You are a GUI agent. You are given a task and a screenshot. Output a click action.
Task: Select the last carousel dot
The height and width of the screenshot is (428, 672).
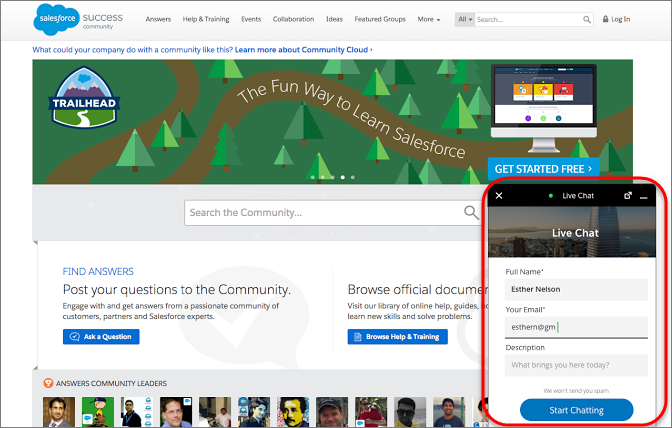353,177
